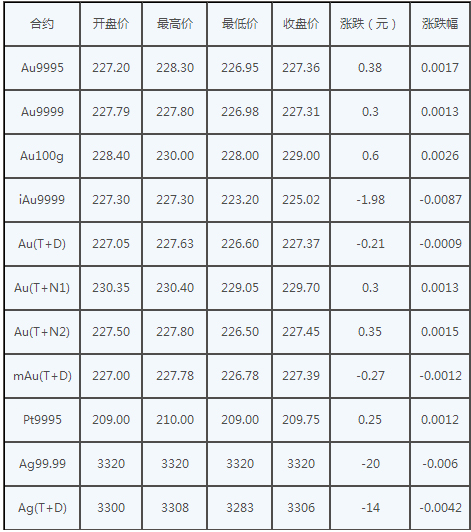Click the mAu(T+D) contract name

pos(42,376)
